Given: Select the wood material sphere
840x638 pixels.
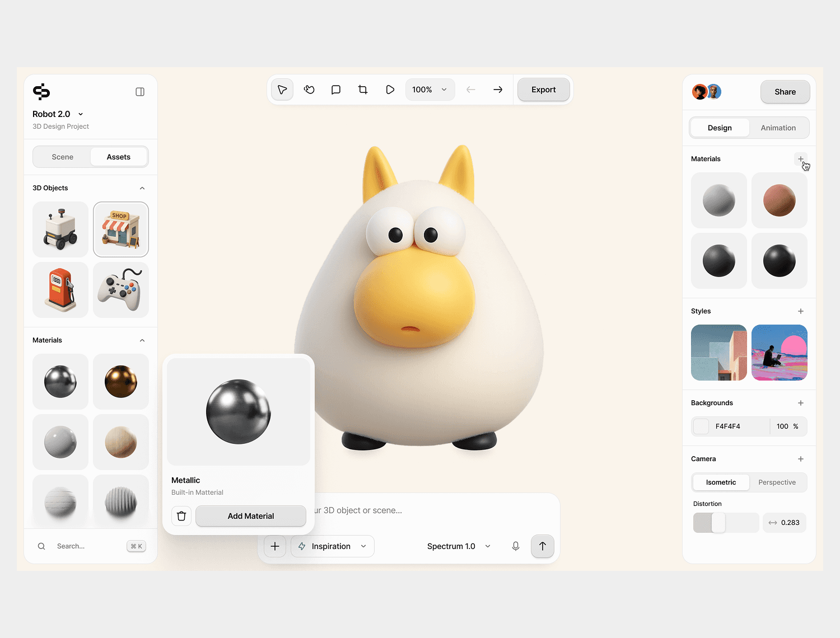Looking at the screenshot, I should pyautogui.click(x=121, y=442).
